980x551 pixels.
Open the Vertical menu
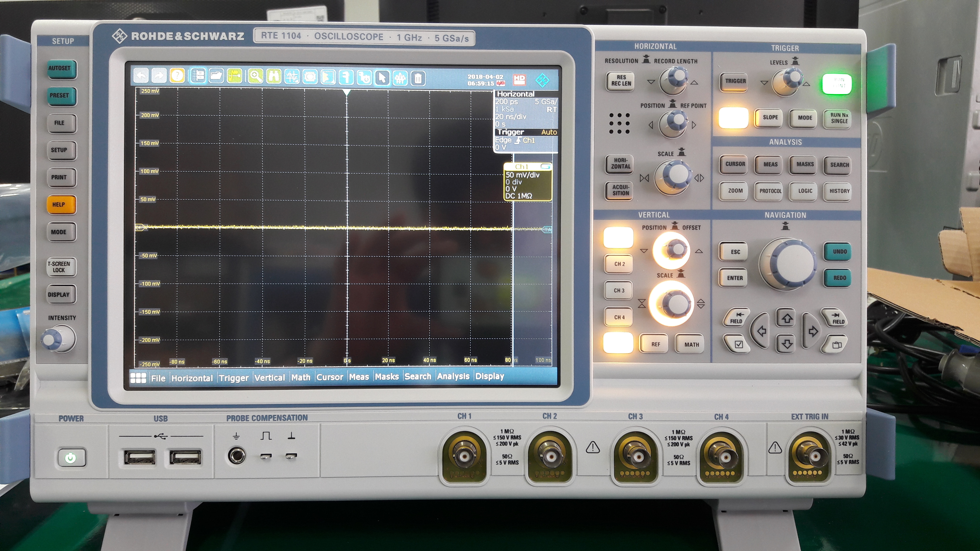tap(269, 378)
